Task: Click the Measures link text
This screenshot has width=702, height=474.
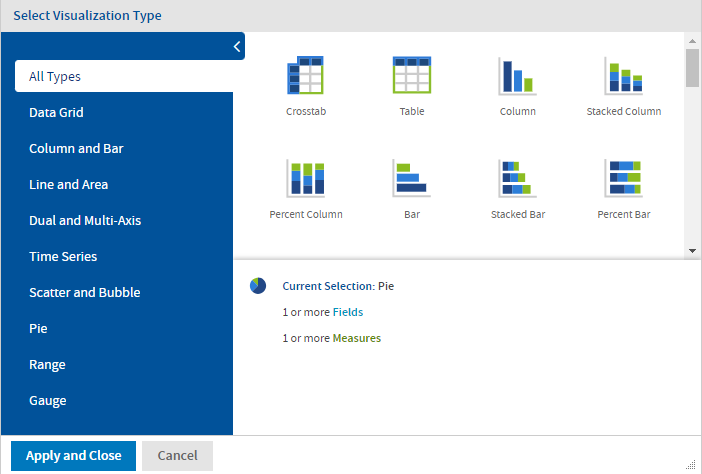Action: point(356,338)
